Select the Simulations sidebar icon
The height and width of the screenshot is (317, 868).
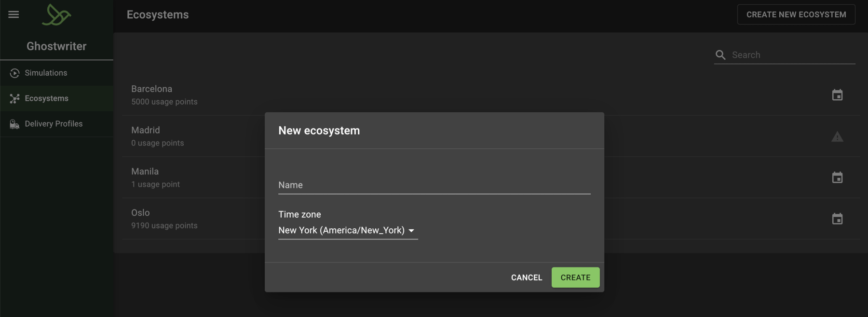(x=14, y=73)
